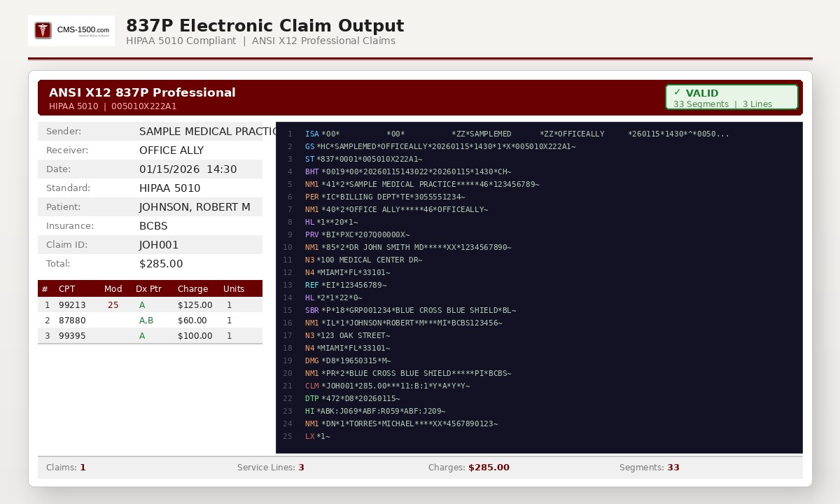
Task: Click the CMS-1500.com logo
Action: click(x=71, y=31)
